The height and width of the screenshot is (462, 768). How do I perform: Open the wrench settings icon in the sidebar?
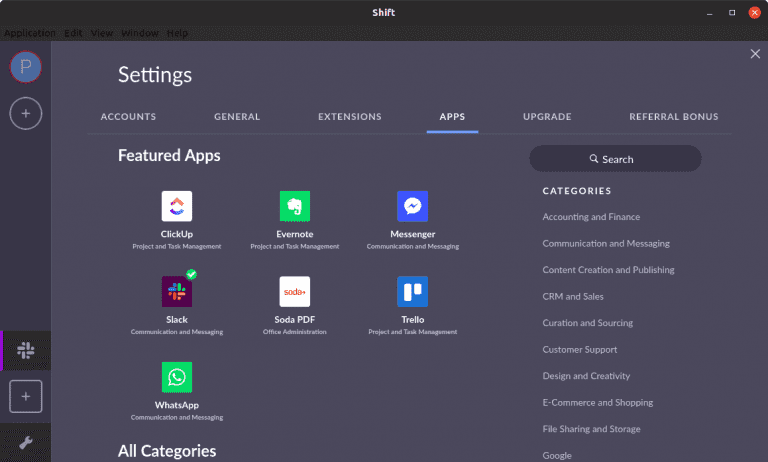[x=25, y=443]
